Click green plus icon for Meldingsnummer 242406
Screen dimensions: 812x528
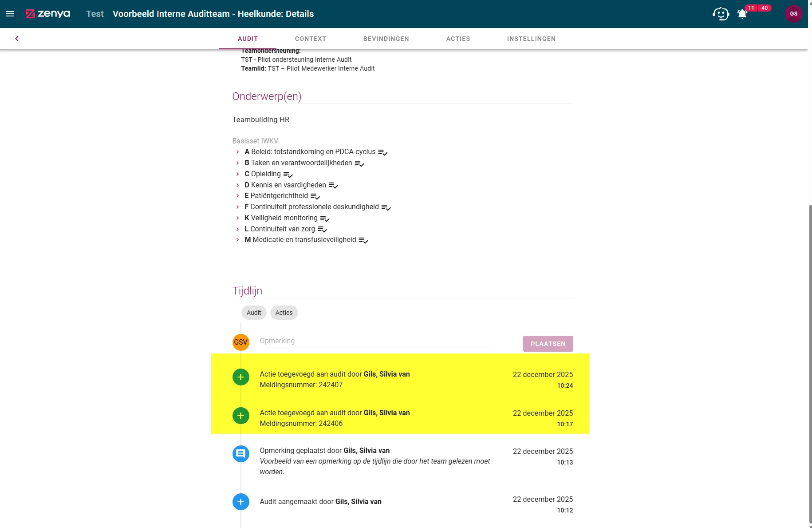(241, 416)
